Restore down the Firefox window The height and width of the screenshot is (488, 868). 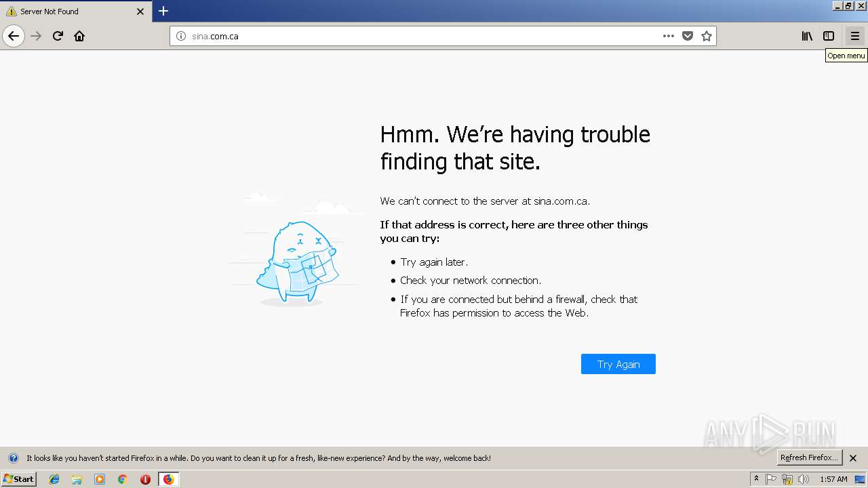pyautogui.click(x=848, y=5)
